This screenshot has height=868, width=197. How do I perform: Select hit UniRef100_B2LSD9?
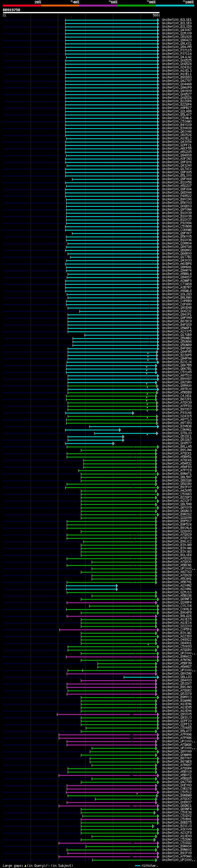[x=176, y=26]
